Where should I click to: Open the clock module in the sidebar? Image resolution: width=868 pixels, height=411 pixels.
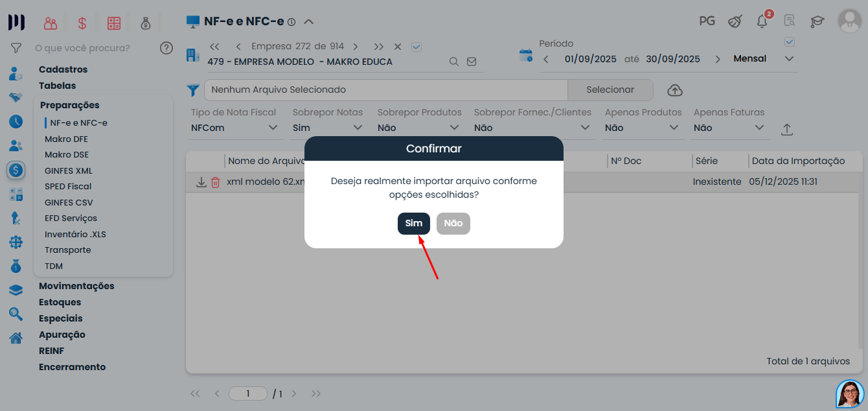click(16, 121)
